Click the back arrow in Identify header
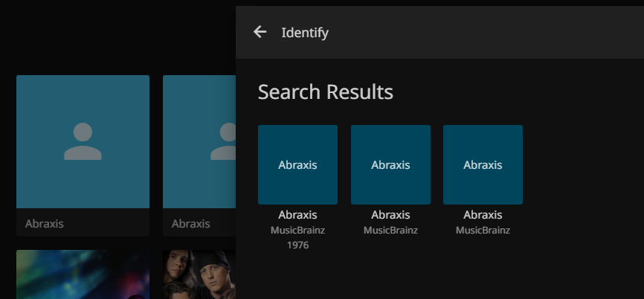Viewport: 644px width, 299px height. 260,32
